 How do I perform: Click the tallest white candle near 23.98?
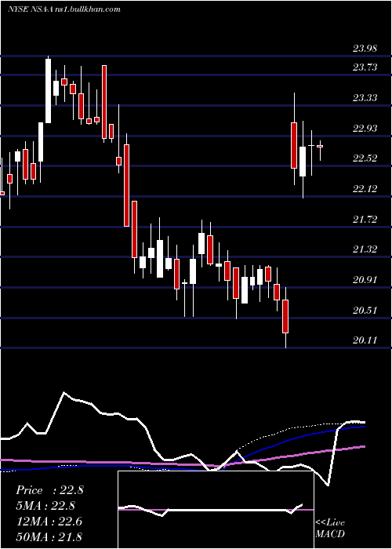click(49, 91)
